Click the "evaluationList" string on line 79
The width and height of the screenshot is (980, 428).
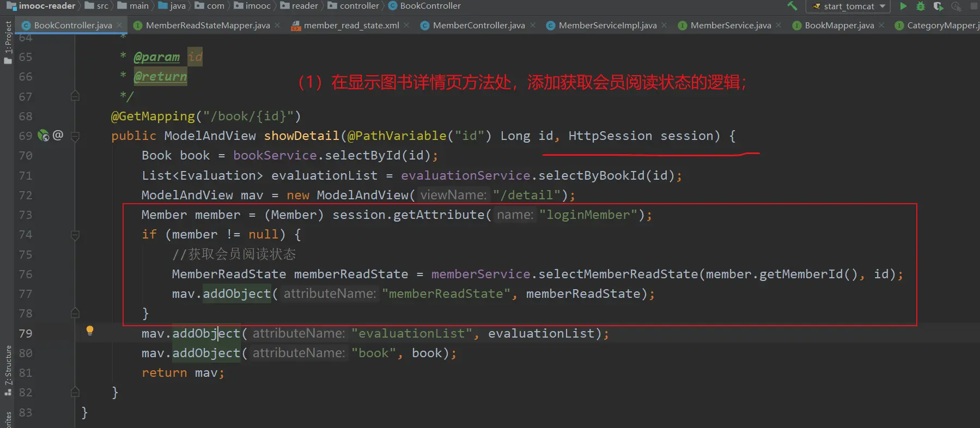[412, 333]
